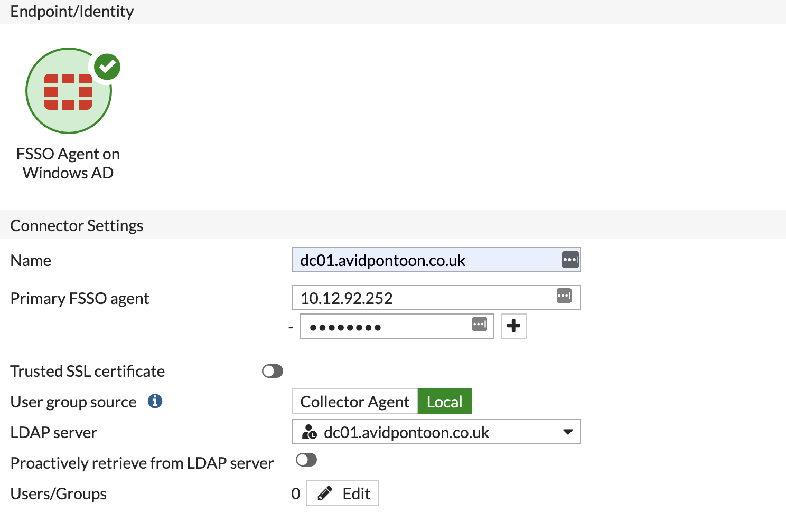Click the FSSO Agent on Windows AD icon
Image resolution: width=786 pixels, height=532 pixels.
point(68,91)
